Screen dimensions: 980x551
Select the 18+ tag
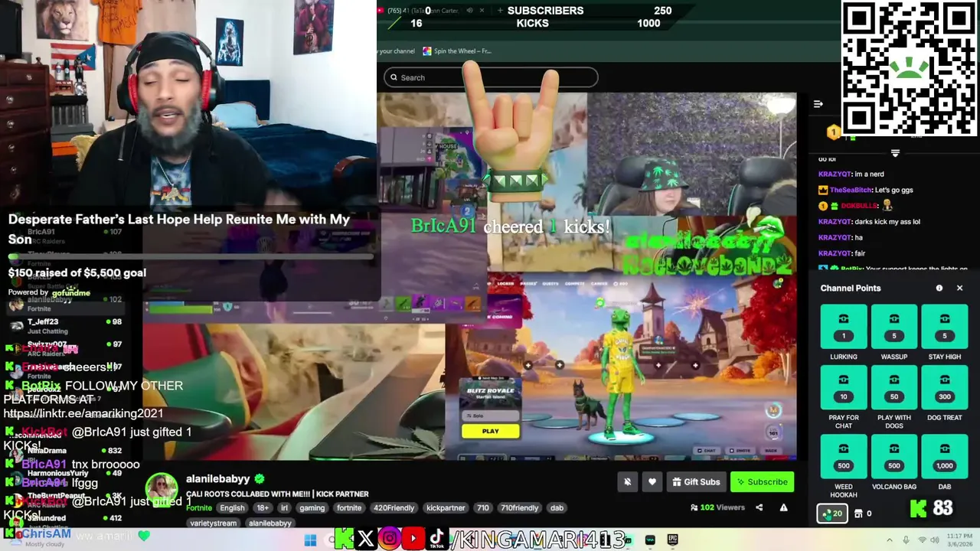point(263,507)
